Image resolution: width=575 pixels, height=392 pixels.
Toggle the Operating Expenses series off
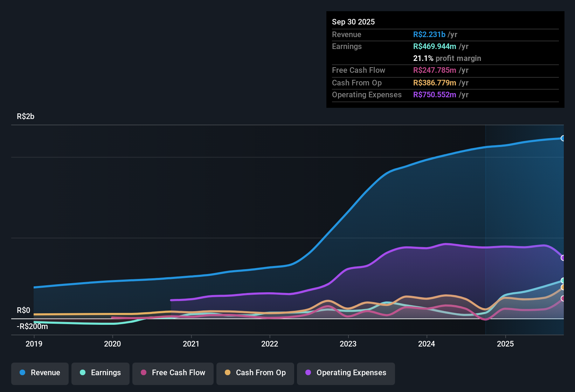[346, 373]
